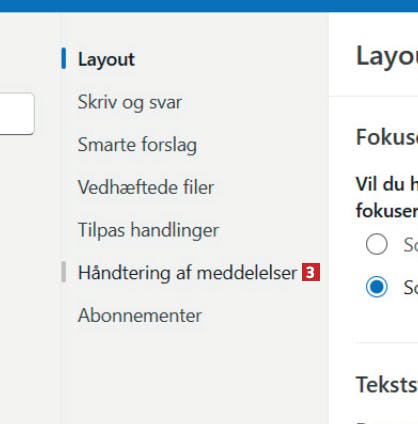418x424 pixels.
Task: Click the Fokuse... section heading
Action: click(387, 137)
